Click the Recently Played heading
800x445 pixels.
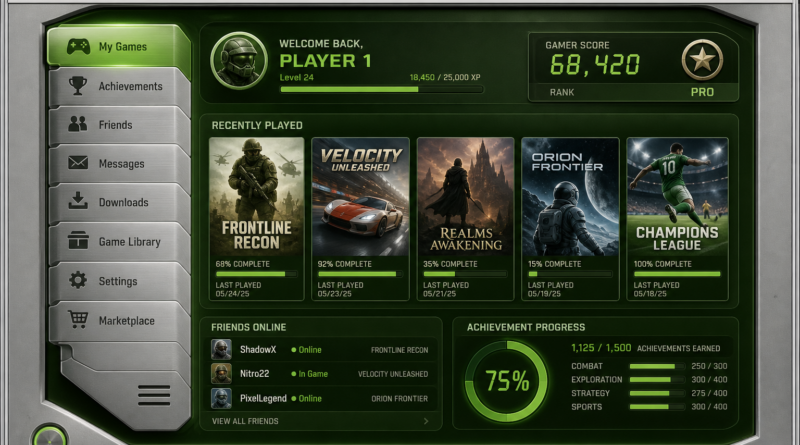(x=257, y=126)
